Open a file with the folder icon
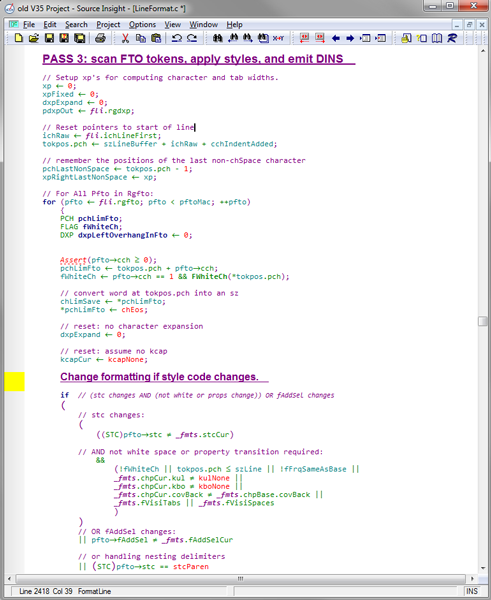This screenshot has height=600, width=491. [x=34, y=38]
